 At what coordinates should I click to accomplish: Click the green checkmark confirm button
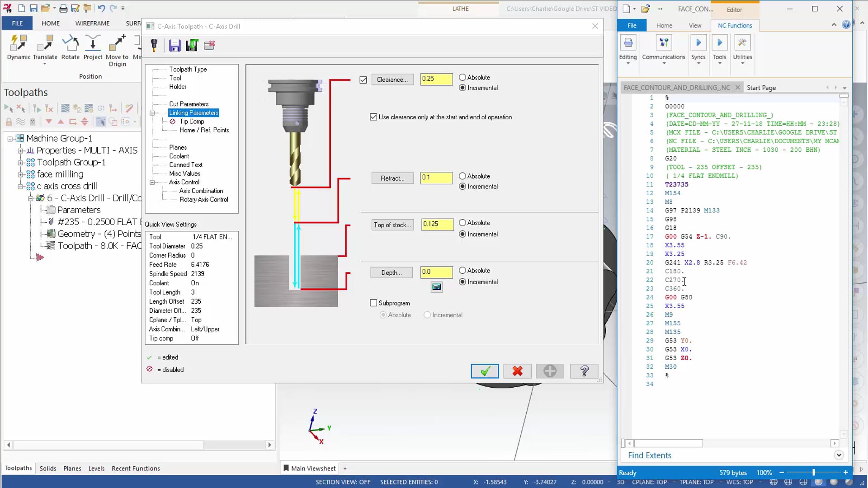[485, 371]
